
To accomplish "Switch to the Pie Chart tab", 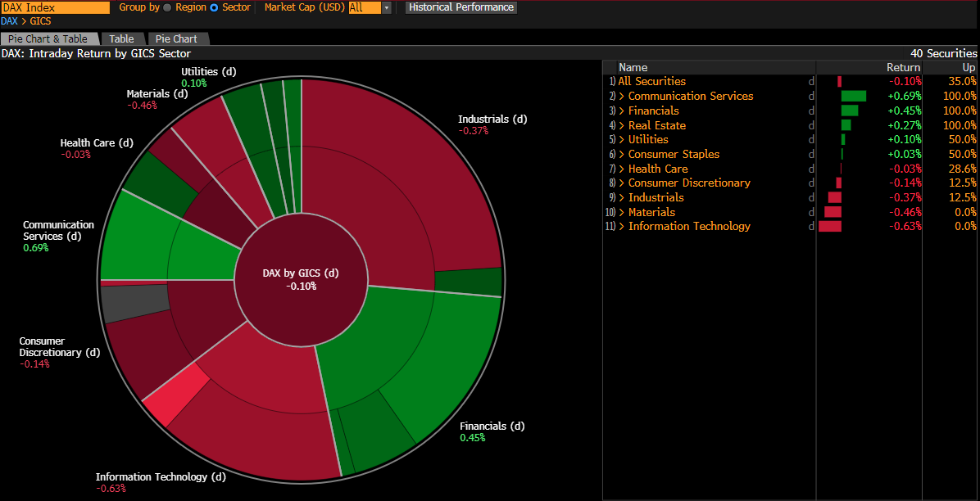I will [176, 38].
